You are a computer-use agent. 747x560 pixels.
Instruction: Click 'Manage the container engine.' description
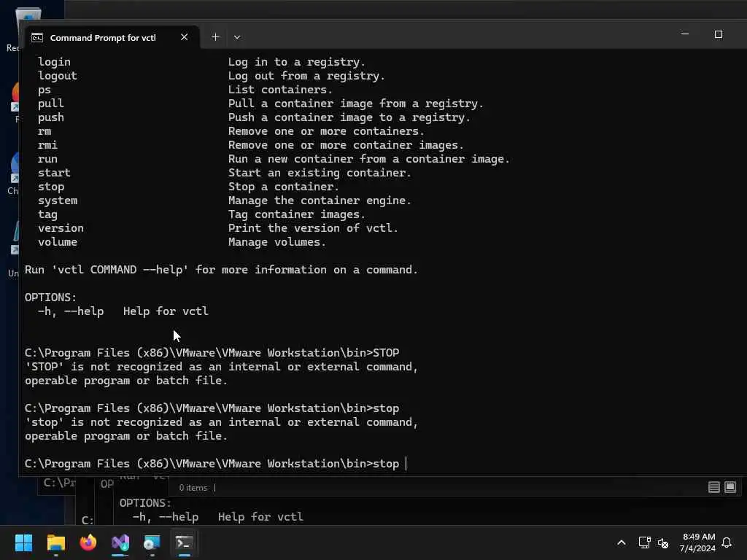[x=320, y=201]
